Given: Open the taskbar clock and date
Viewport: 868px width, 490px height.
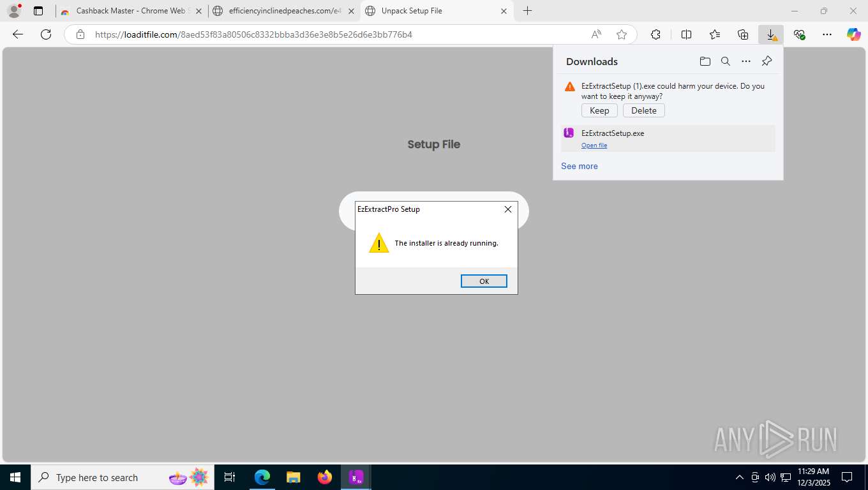Looking at the screenshot, I should (814, 477).
